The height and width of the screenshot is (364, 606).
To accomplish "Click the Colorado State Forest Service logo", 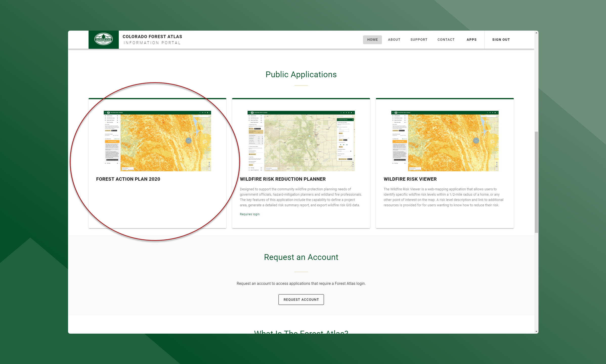I will click(103, 39).
